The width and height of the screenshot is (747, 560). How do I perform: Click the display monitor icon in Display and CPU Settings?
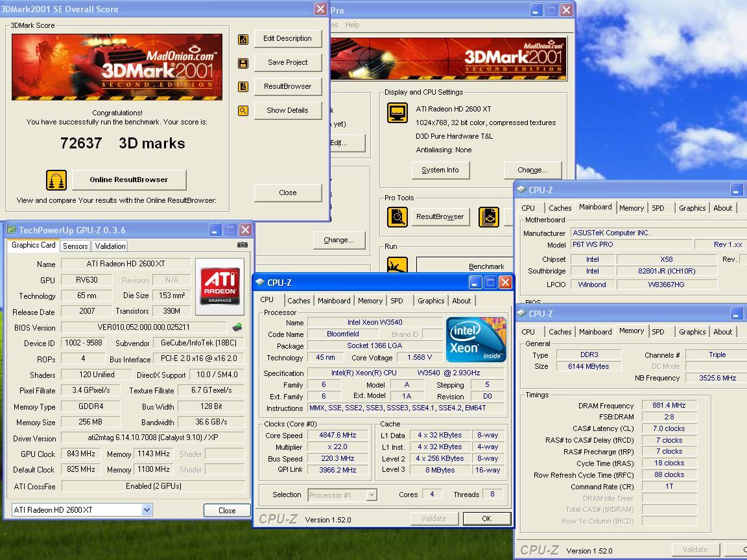pos(397,113)
